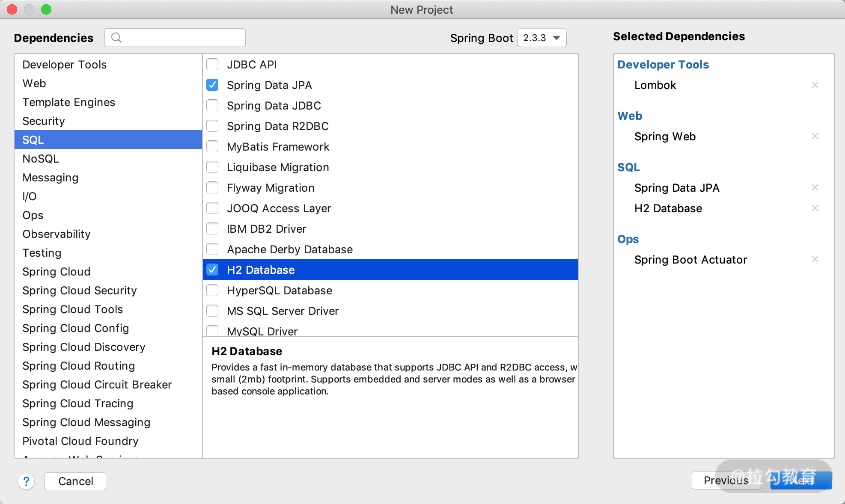
Task: Open the Spring Boot version dropdown
Action: coord(542,38)
